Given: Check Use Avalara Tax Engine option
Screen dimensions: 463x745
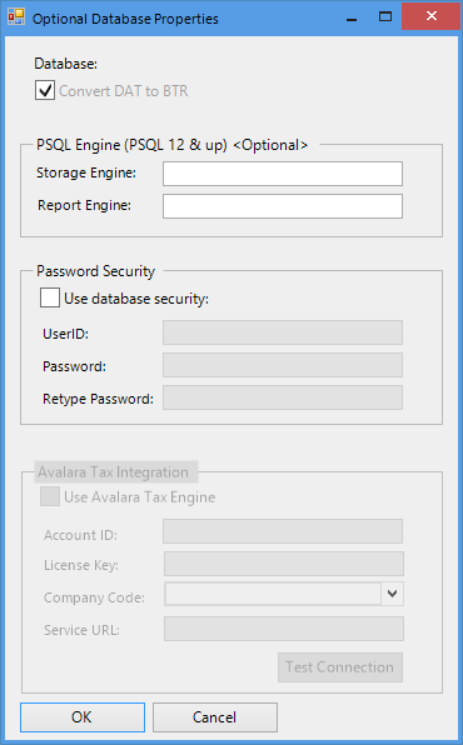Looking at the screenshot, I should coord(50,497).
